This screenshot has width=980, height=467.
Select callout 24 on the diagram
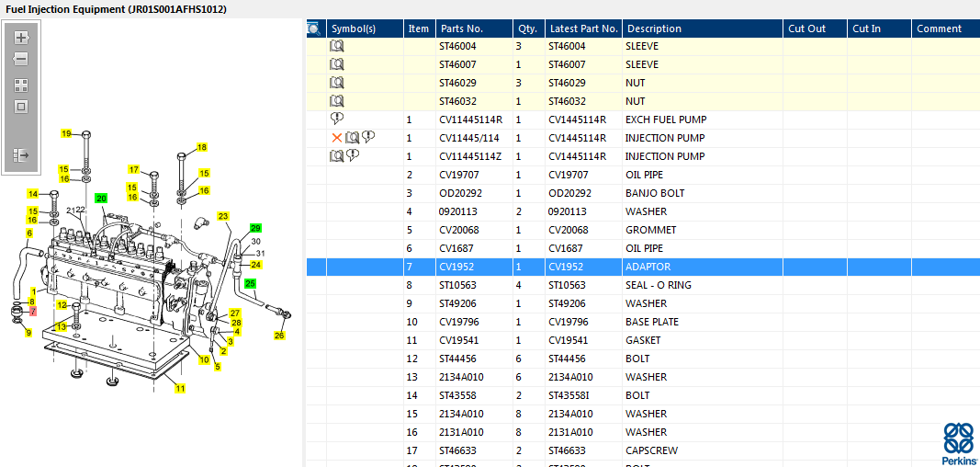pyautogui.click(x=255, y=265)
